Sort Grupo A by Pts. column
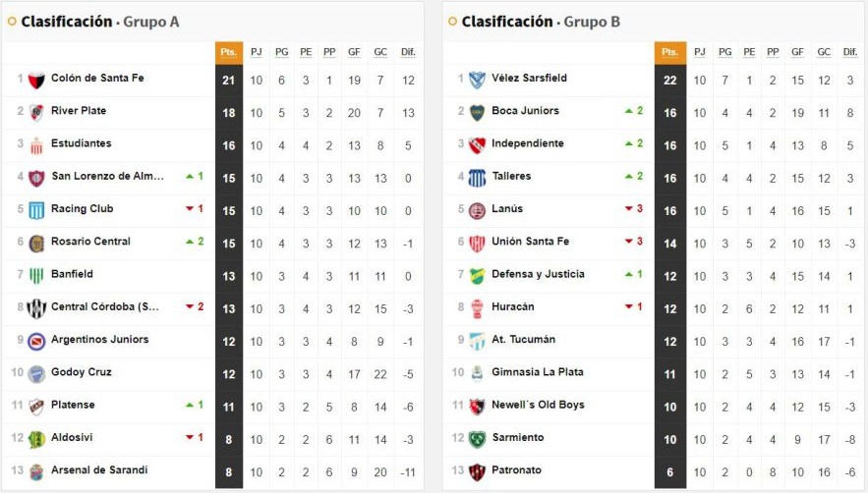 click(x=228, y=52)
